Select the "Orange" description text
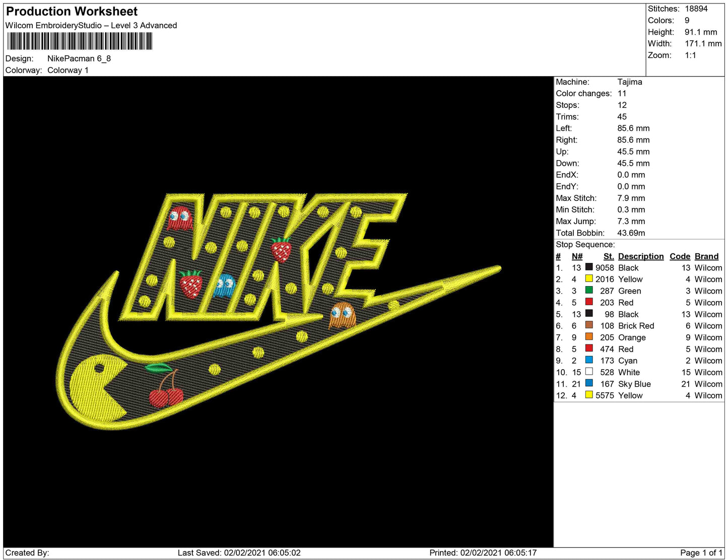This screenshot has height=560, width=728. 632,337
